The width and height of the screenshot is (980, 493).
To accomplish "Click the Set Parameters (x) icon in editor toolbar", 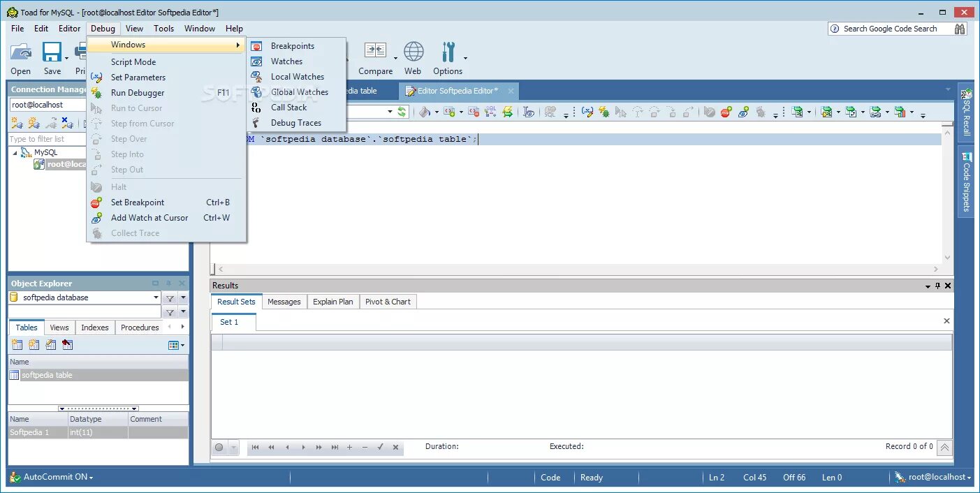I will (587, 112).
